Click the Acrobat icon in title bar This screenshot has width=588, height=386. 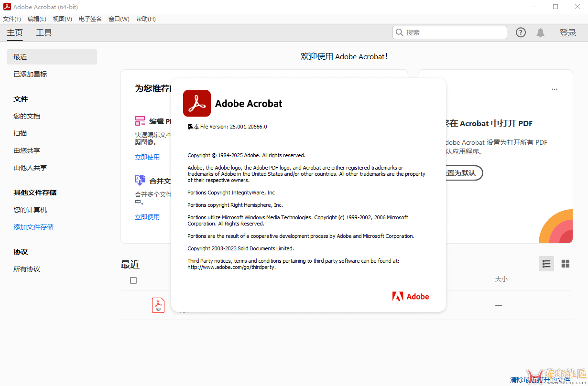[x=7, y=7]
